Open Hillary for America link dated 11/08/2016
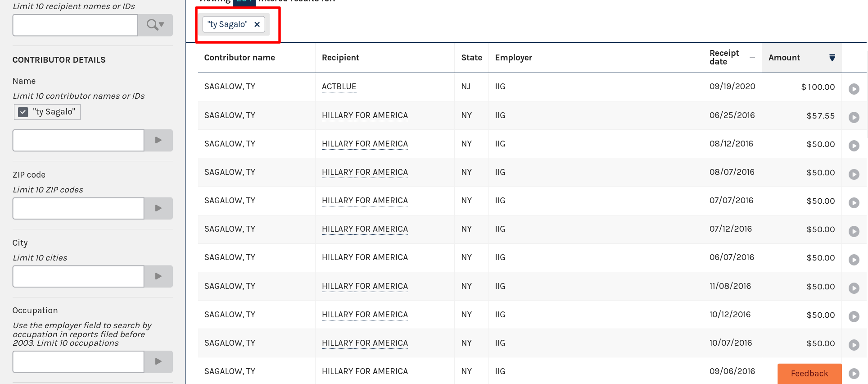This screenshot has width=868, height=384. pos(365,286)
